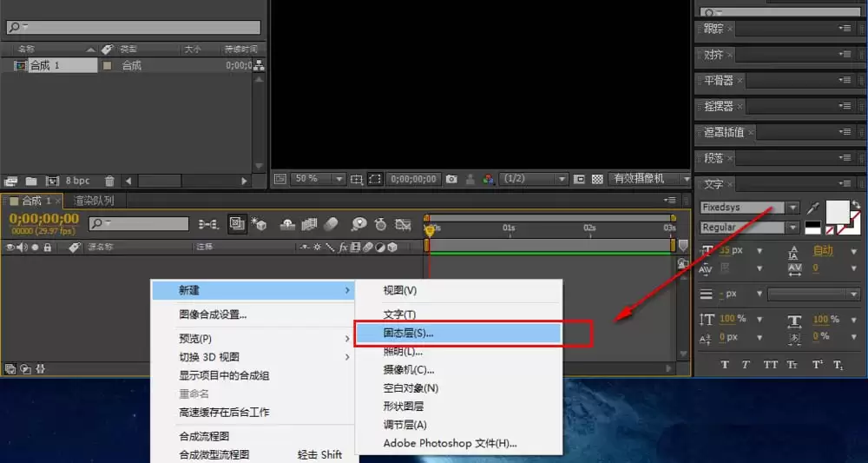Open the 文字 panel options menu
This screenshot has height=463, width=868.
[x=845, y=183]
